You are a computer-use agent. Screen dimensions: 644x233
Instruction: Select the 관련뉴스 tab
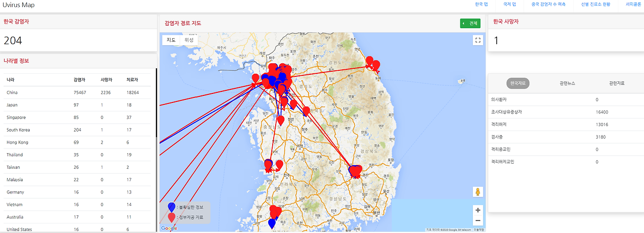pyautogui.click(x=567, y=83)
